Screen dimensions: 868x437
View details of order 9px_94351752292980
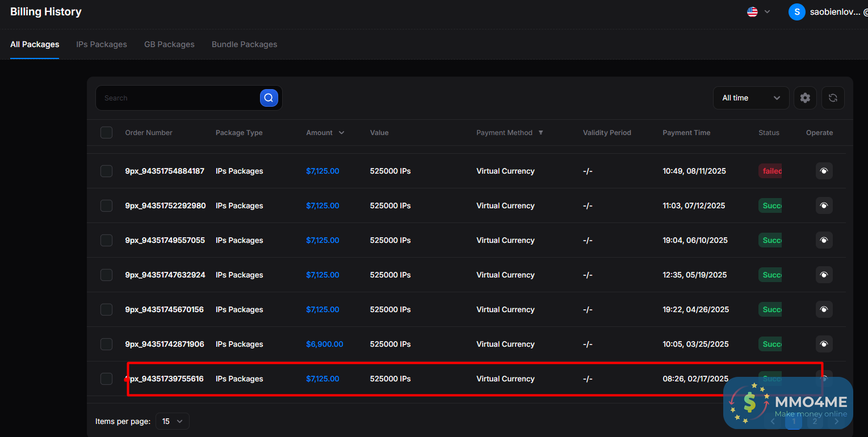coord(824,205)
